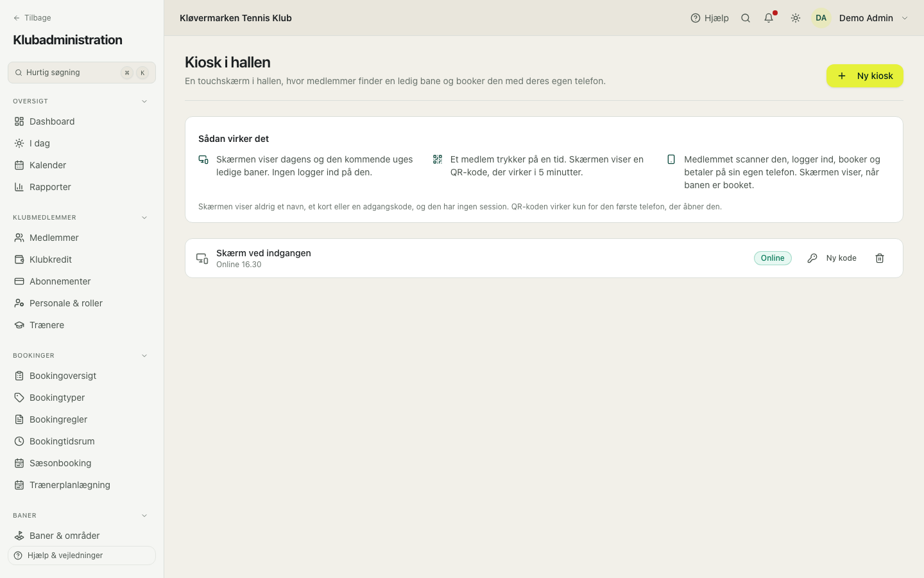Go to Medlemmer page
Image resolution: width=924 pixels, height=578 pixels.
(81, 238)
